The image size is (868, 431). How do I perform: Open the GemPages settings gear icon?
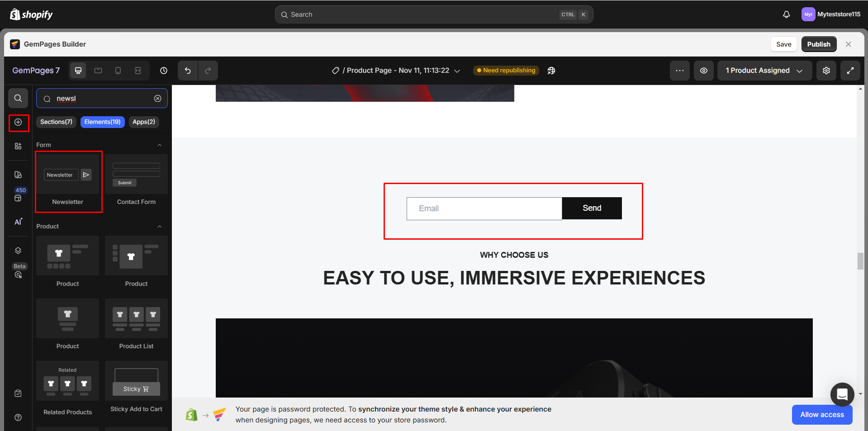point(826,71)
